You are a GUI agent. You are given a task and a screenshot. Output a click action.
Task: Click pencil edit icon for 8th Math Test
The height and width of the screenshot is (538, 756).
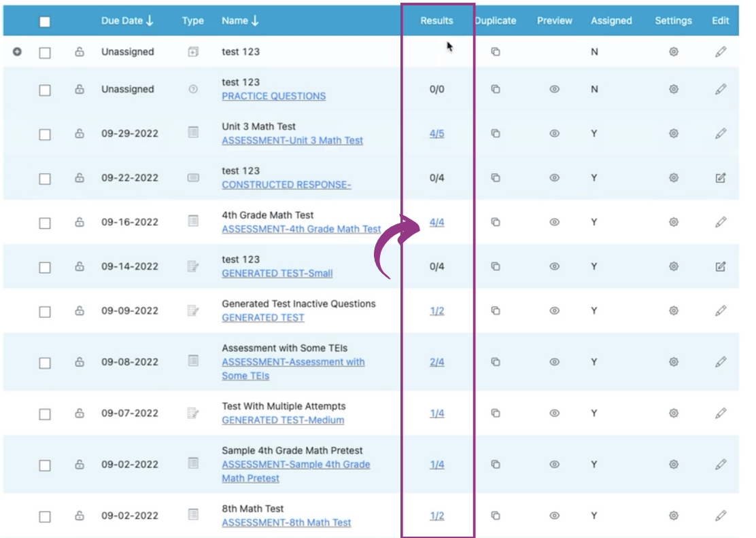pos(721,516)
